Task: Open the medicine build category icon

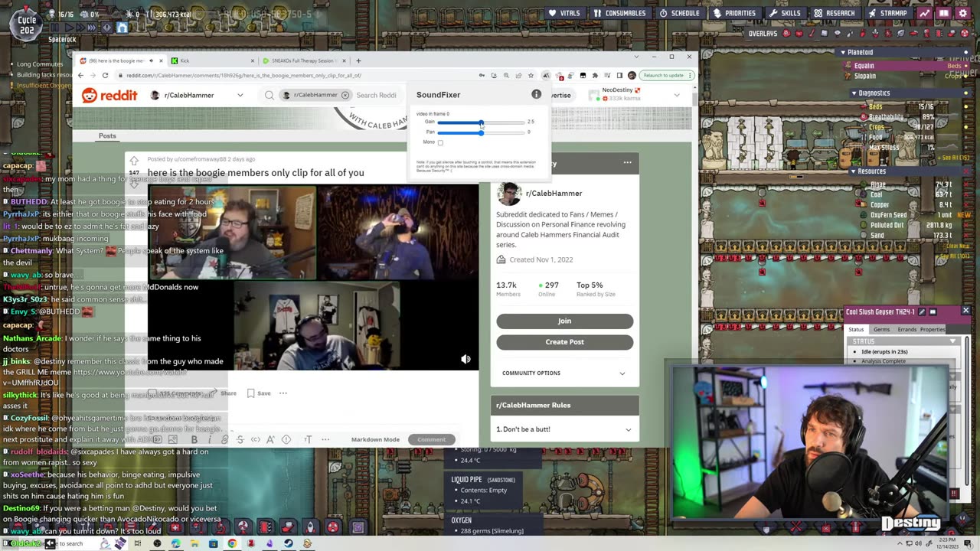Action: click(x=175, y=527)
